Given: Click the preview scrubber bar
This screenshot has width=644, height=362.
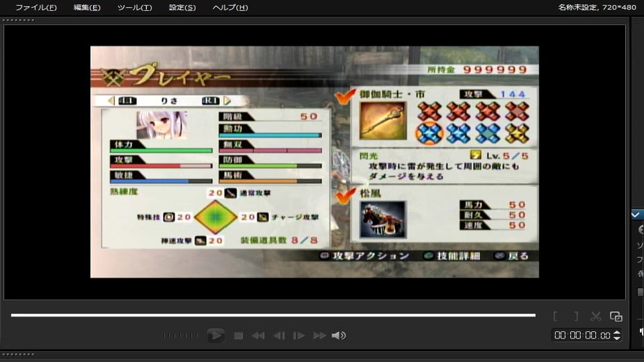Looking at the screenshot, I should pyautogui.click(x=273, y=315).
